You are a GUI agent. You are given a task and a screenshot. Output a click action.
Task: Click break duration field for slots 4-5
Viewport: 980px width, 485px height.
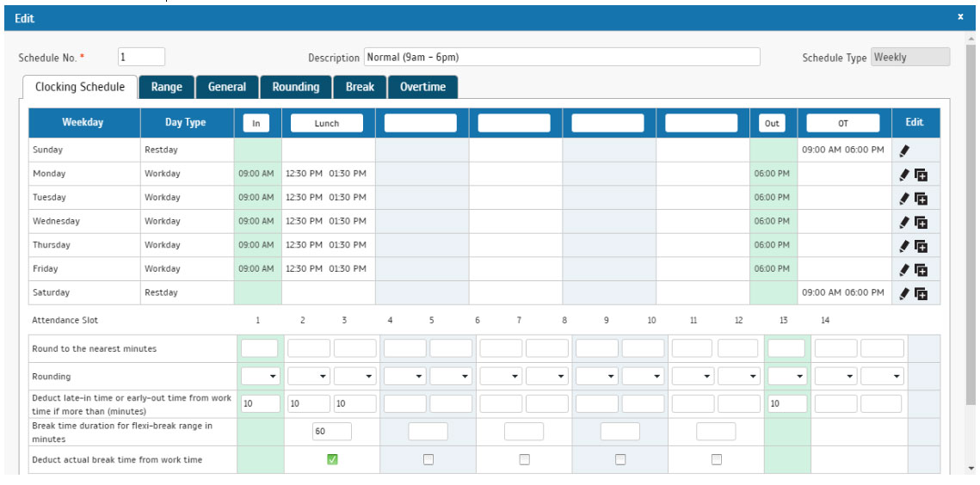pos(428,431)
